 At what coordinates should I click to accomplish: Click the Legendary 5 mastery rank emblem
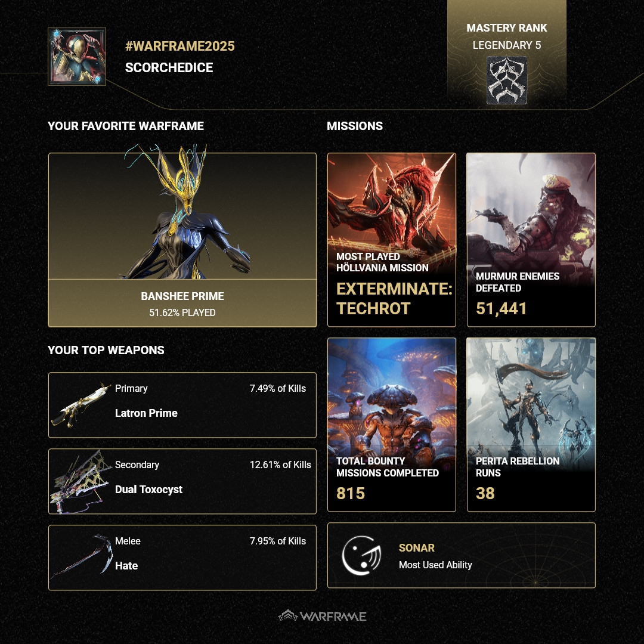pyautogui.click(x=506, y=80)
